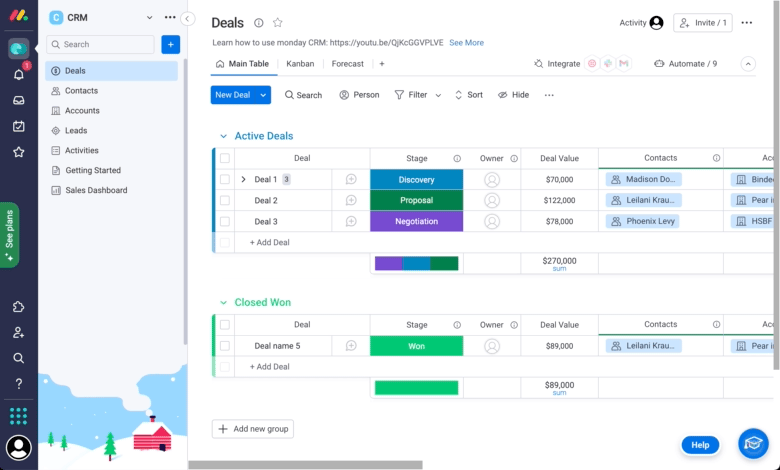Collapse the Active Deals group chevron
This screenshot has width=780, height=470.
(x=223, y=136)
